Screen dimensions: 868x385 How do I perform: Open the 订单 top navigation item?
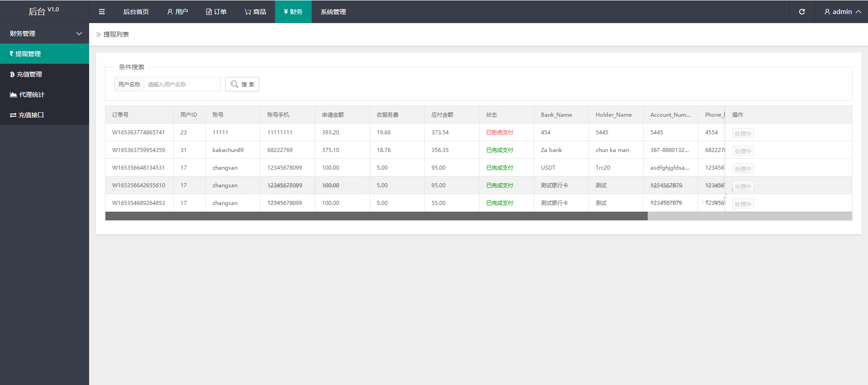click(x=216, y=12)
